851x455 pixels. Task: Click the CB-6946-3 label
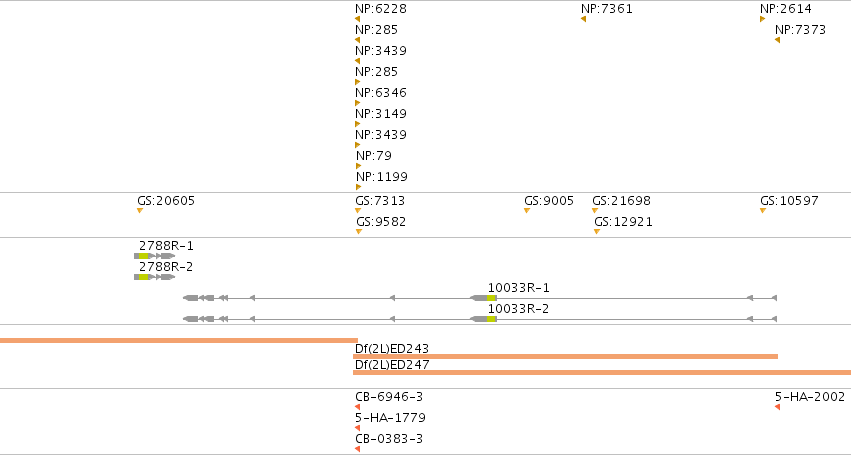tap(389, 397)
